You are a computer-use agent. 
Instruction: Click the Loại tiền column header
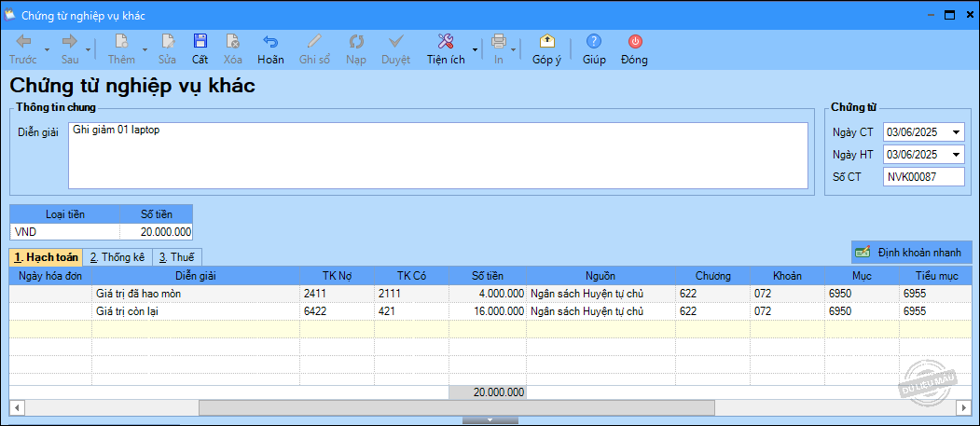point(65,214)
